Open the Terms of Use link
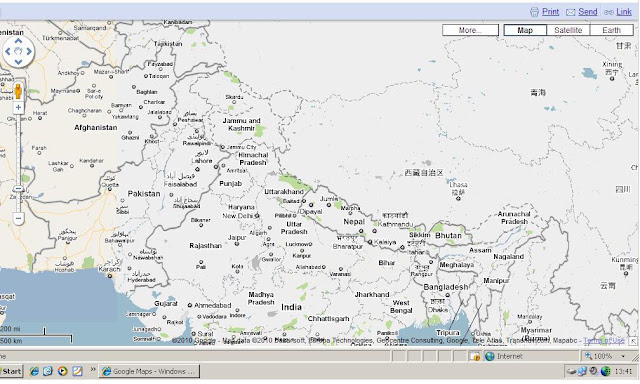The width and height of the screenshot is (640, 384). [604, 340]
